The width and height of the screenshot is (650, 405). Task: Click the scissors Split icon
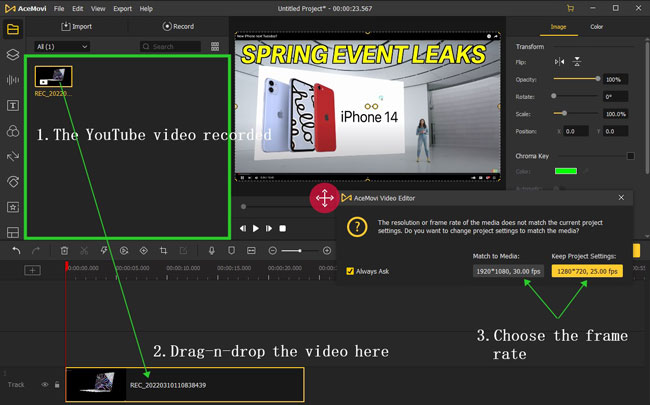(84, 250)
